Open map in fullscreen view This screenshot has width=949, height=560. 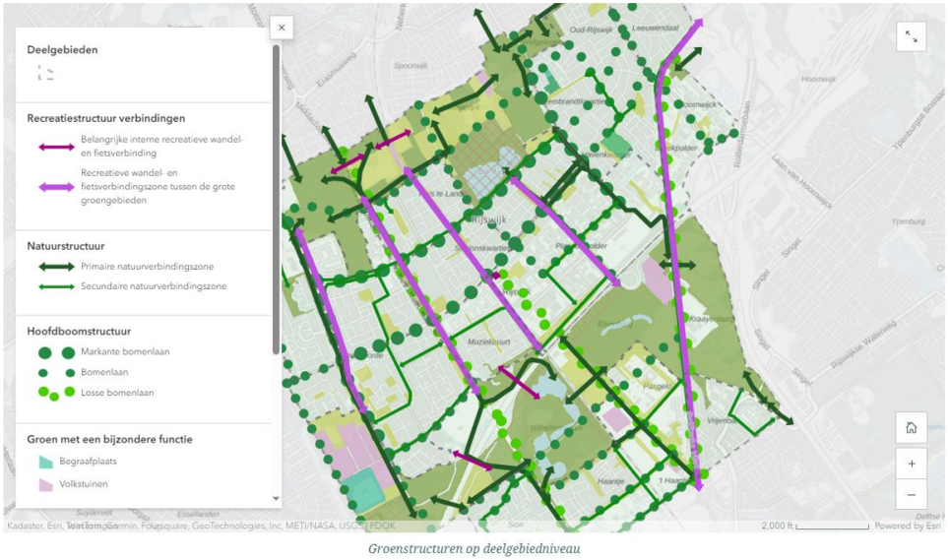point(911,37)
